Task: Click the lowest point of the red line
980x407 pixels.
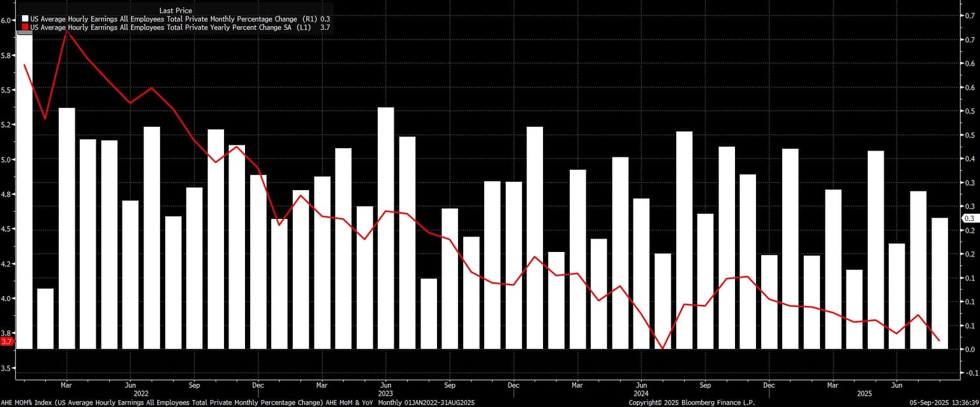Action: 663,348
